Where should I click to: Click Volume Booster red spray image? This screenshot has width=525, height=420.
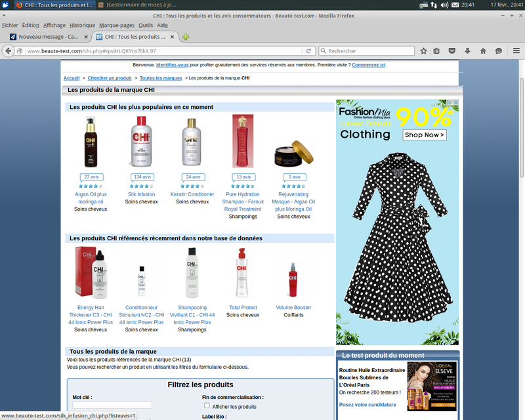click(x=293, y=280)
